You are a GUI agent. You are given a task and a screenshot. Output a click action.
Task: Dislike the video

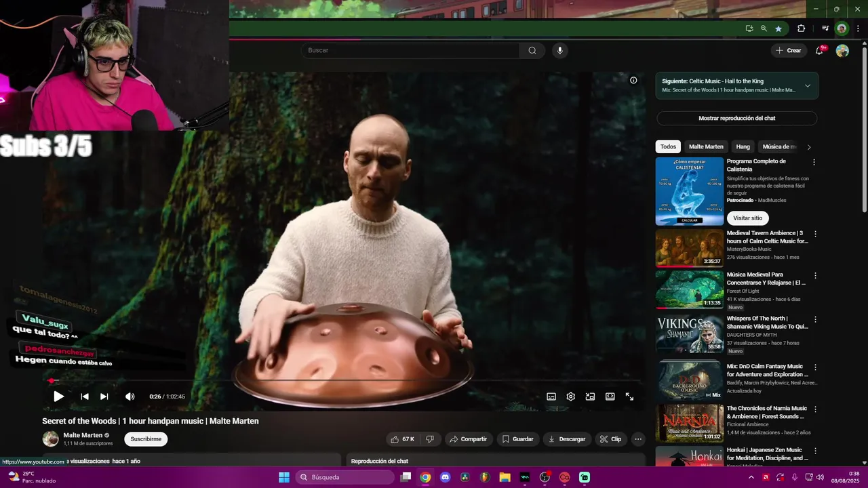click(430, 439)
